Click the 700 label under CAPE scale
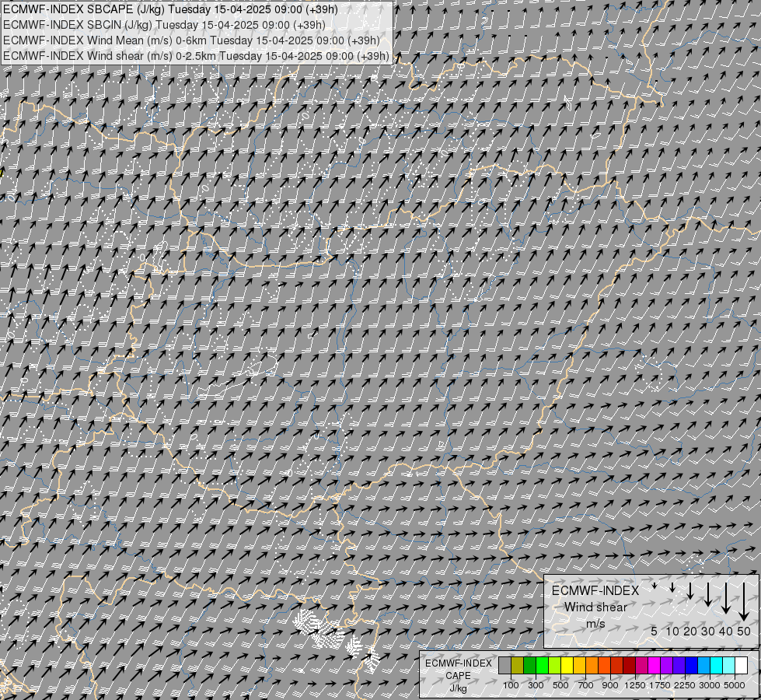This screenshot has height=700, width=761. 586,685
